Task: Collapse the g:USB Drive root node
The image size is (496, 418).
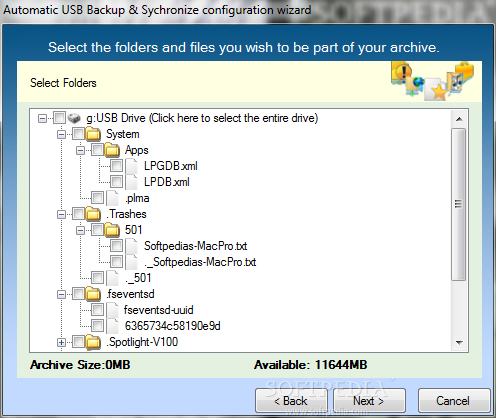Action: [x=42, y=118]
